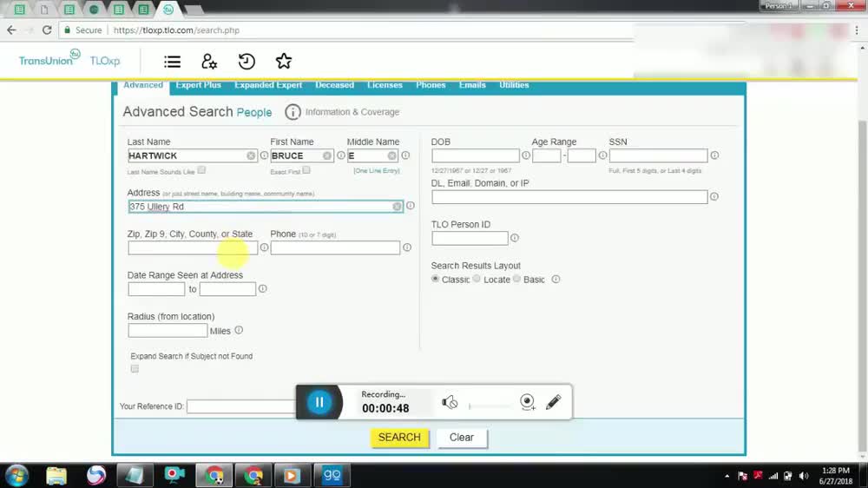Switch to Expert Plus tab
The width and height of the screenshot is (868, 488).
click(198, 85)
